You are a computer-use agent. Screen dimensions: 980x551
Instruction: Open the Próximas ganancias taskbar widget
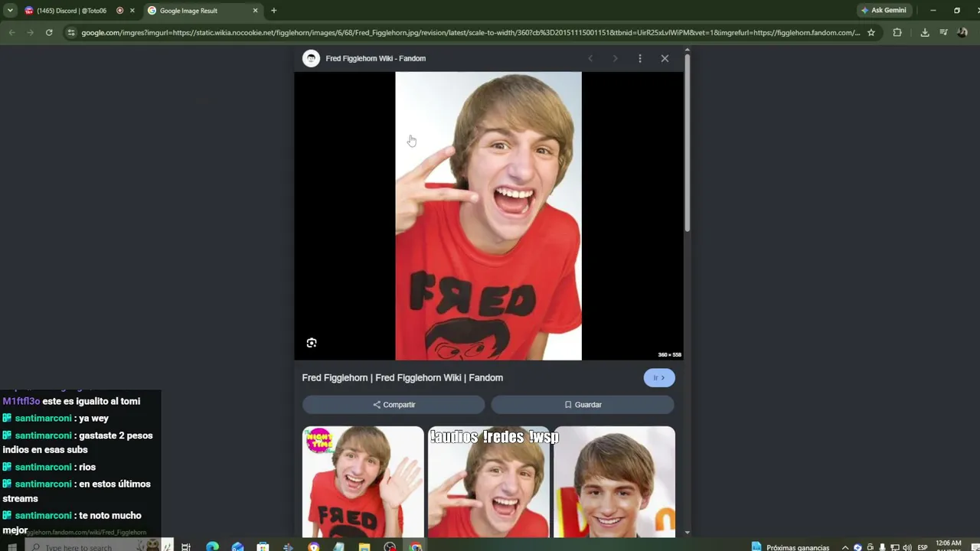[x=792, y=547]
